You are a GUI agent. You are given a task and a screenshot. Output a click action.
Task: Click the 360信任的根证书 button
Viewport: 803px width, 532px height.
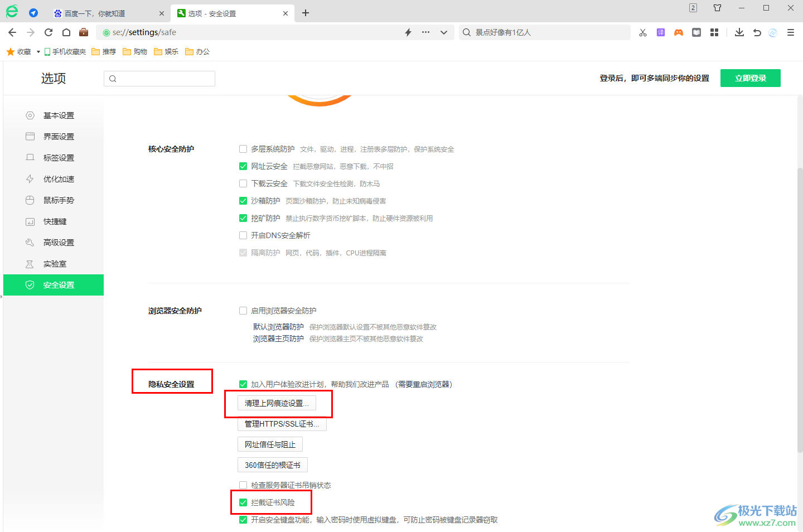[x=273, y=465]
